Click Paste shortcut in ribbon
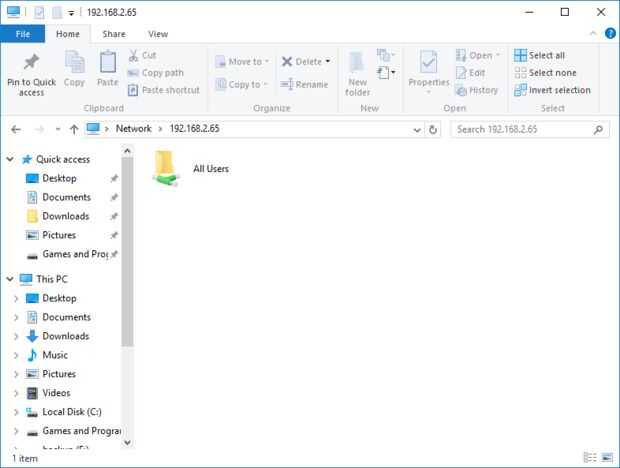 tap(164, 90)
